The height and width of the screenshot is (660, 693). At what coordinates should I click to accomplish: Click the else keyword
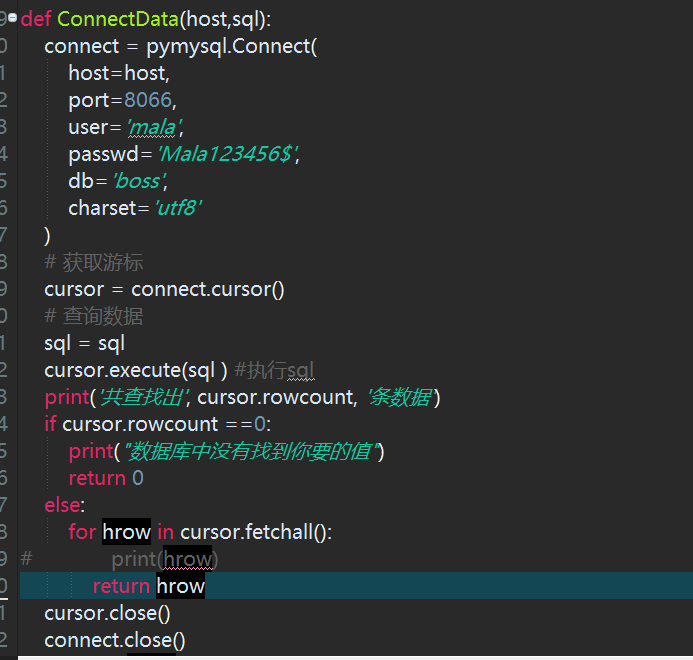(x=62, y=505)
